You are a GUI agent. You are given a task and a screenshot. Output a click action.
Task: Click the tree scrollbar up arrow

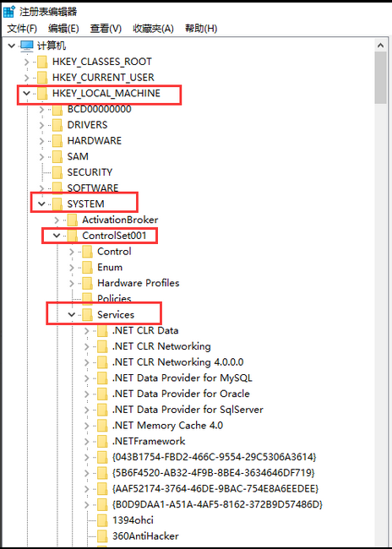pyautogui.click(x=381, y=45)
